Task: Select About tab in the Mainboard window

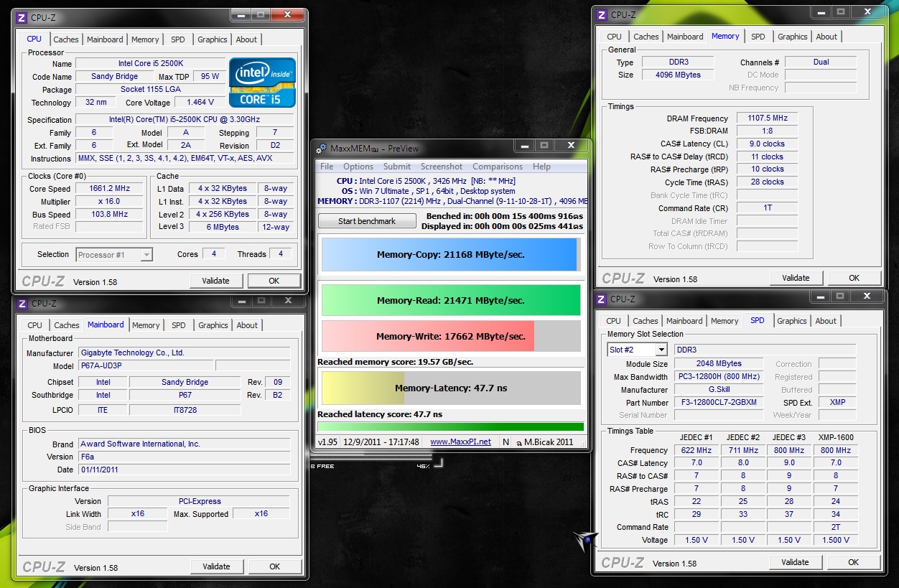Action: [247, 325]
